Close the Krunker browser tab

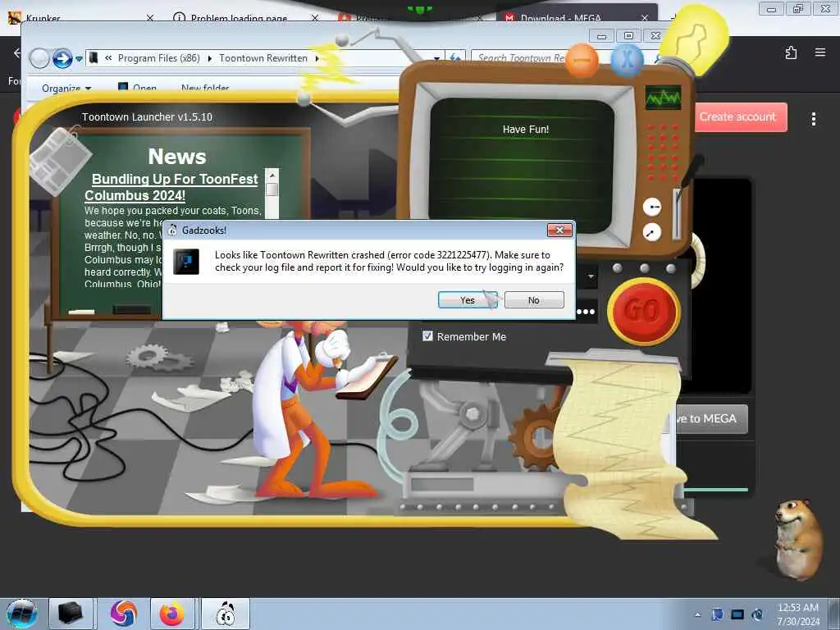150,18
